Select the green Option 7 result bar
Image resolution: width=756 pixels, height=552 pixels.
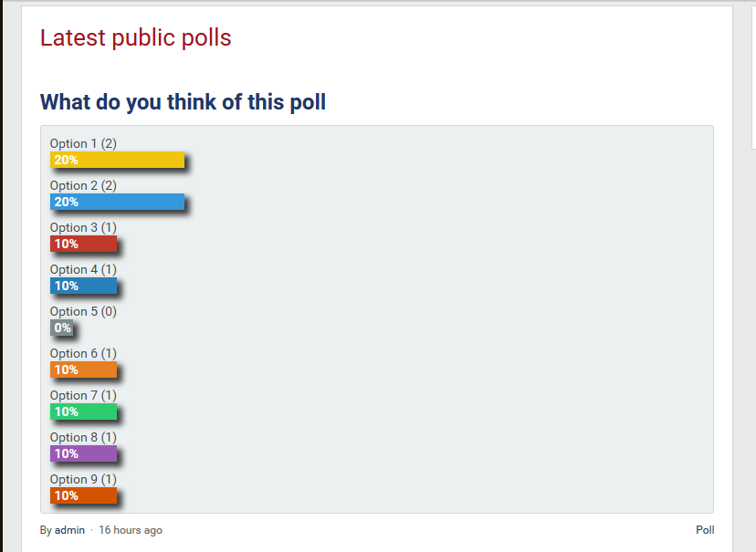click(83, 411)
